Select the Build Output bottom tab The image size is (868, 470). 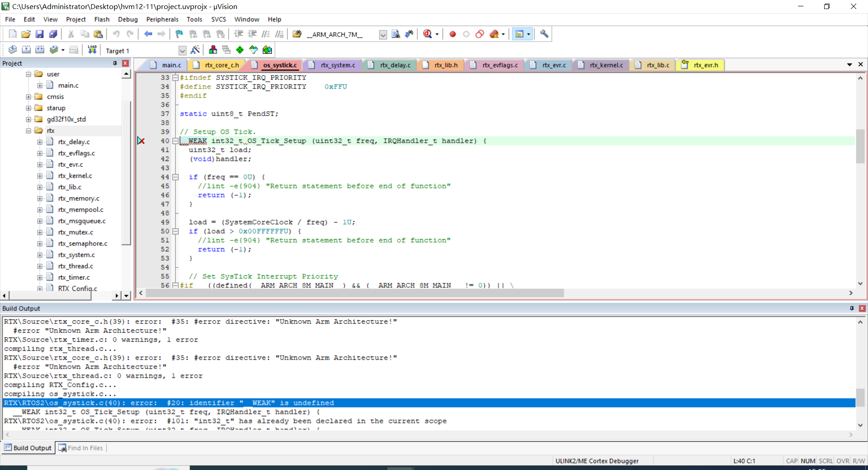pos(28,448)
